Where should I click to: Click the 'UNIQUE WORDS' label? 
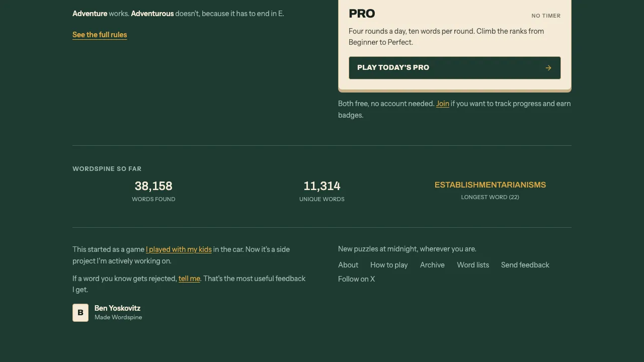(322, 199)
